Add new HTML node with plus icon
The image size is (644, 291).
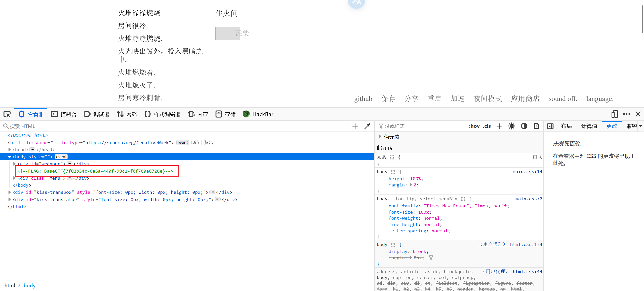pyautogui.click(x=355, y=126)
